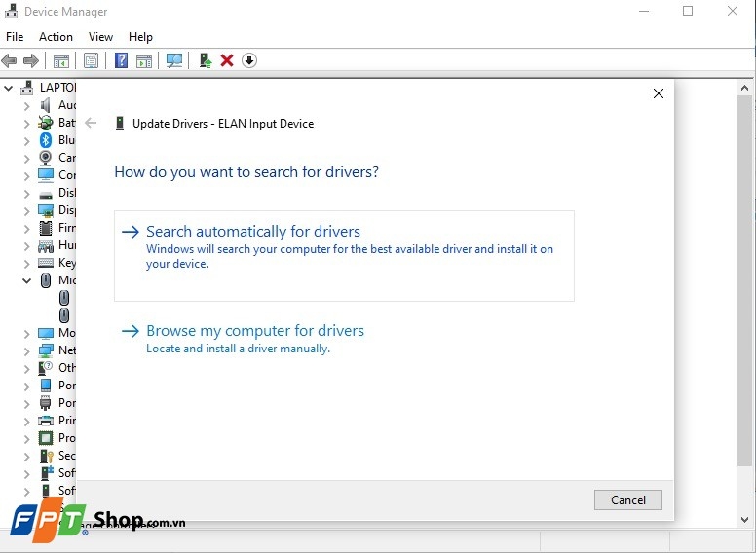Image resolution: width=756 pixels, height=553 pixels.
Task: Click the blue question-mark Help toolbar icon
Action: click(121, 60)
